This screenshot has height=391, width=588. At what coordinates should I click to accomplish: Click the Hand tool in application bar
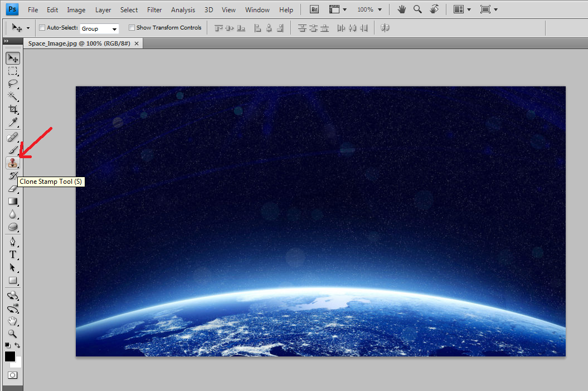402,9
